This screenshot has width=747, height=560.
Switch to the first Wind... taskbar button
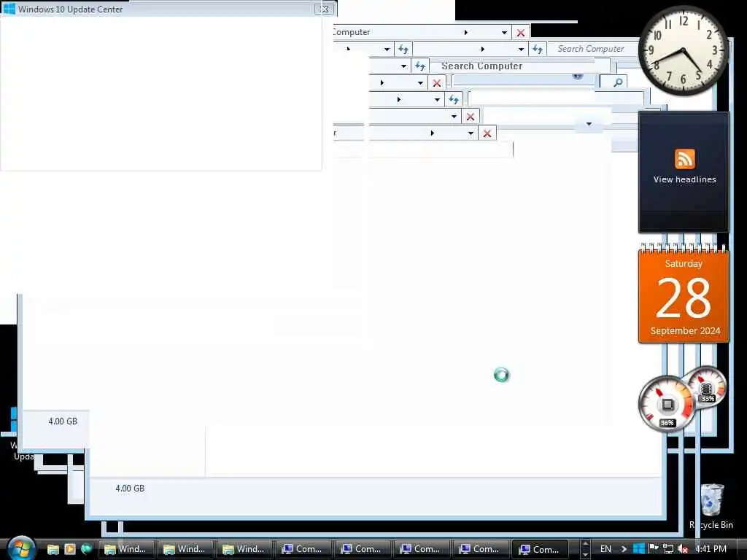[x=126, y=549]
